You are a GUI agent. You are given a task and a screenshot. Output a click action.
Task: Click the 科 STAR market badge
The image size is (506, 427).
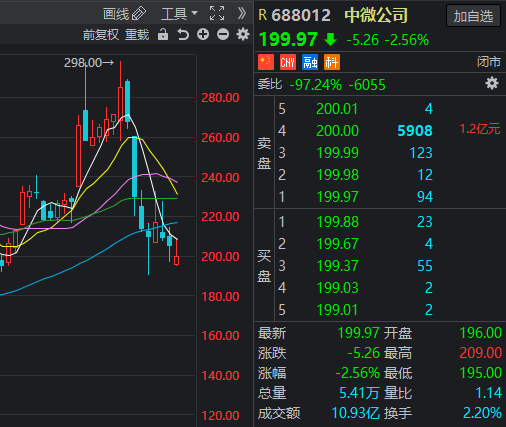[x=332, y=62]
